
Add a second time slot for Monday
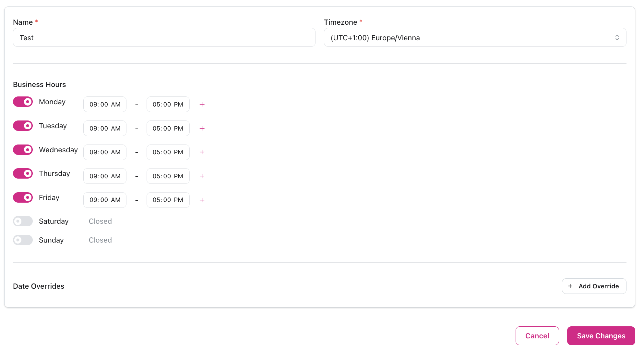202,104
